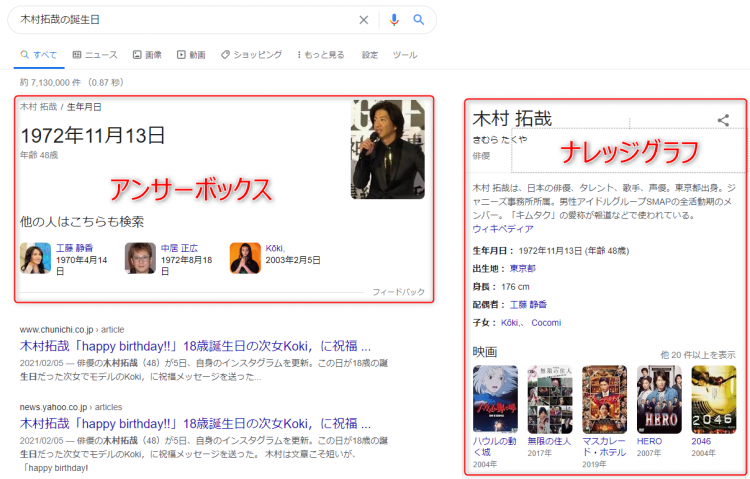Select the 身長 176 cm row

pos(501,287)
